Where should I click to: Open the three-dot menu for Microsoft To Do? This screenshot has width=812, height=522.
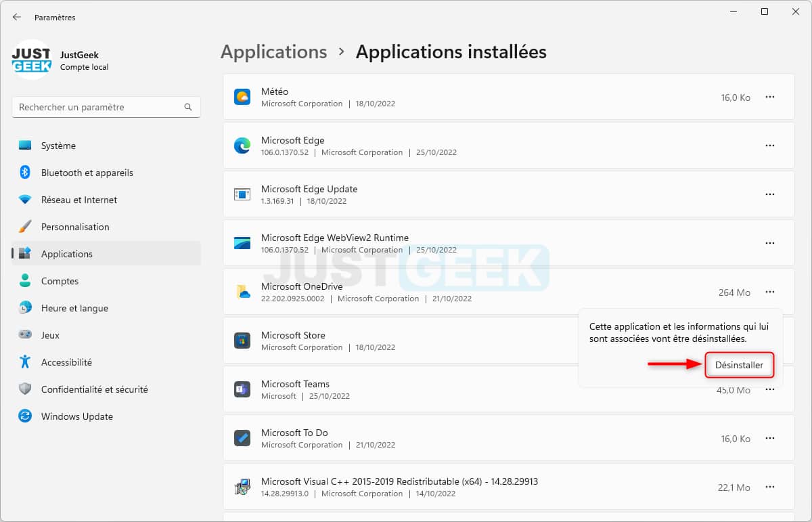tap(770, 439)
